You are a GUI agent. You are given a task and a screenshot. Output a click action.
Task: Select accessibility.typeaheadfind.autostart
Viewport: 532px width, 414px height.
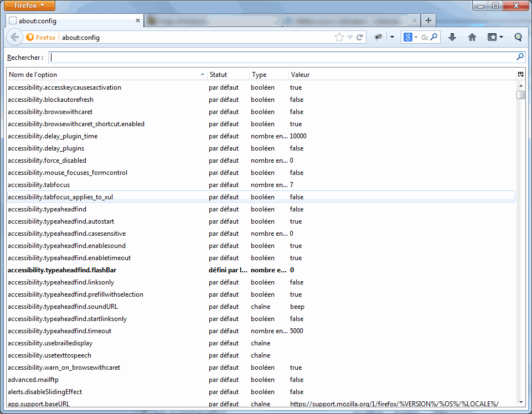(x=261, y=221)
